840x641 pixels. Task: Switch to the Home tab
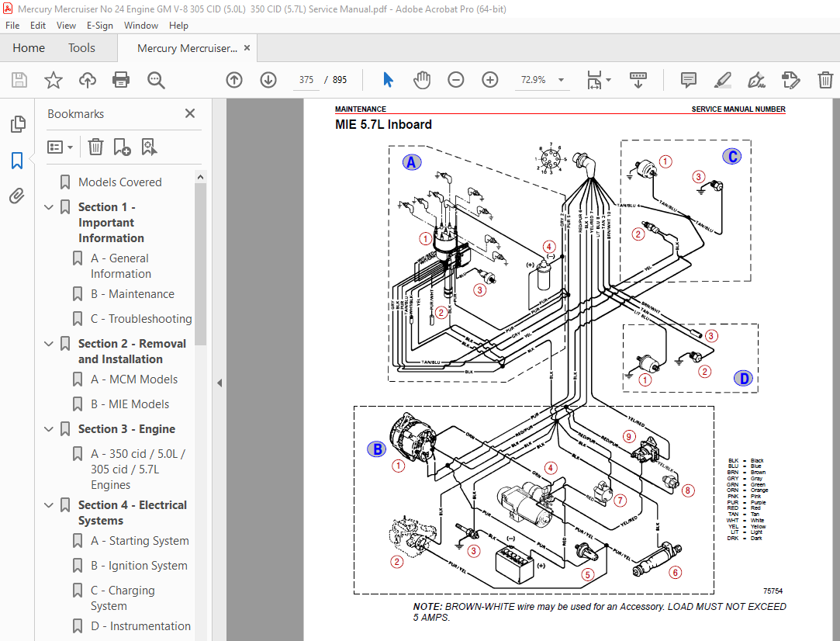click(29, 48)
